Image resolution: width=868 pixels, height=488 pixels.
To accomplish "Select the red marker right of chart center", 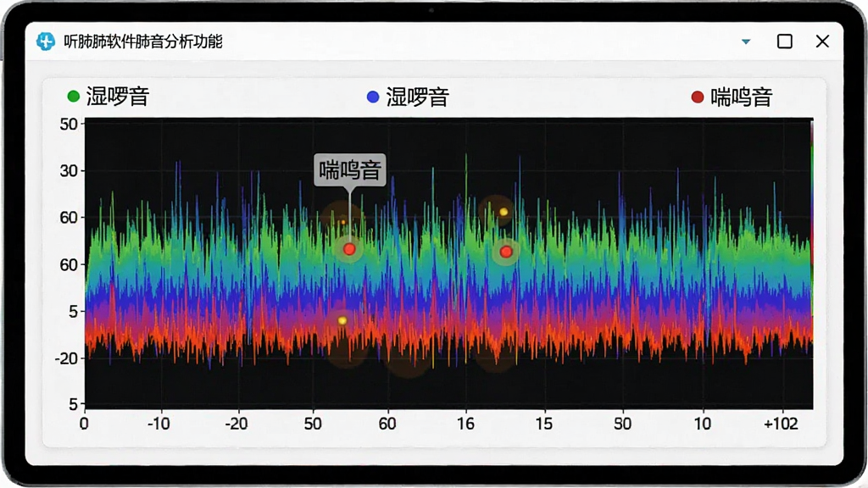I will 505,252.
